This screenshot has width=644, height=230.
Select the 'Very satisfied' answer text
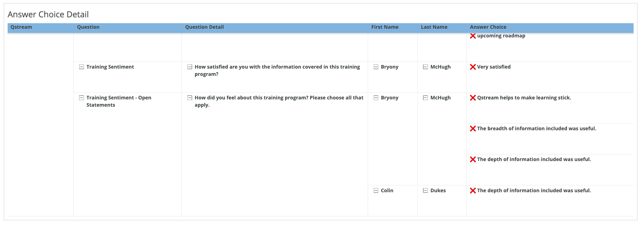[x=494, y=67]
